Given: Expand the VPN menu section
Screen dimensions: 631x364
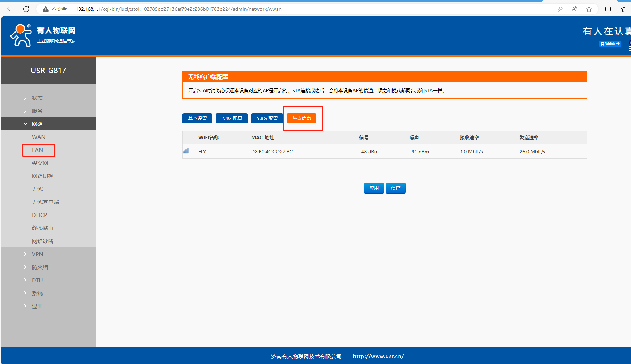Looking at the screenshot, I should point(37,254).
